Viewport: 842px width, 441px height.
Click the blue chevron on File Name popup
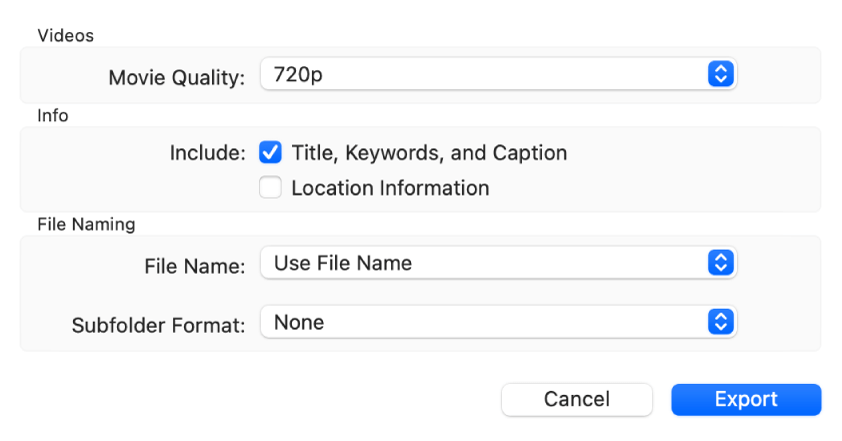pos(720,263)
